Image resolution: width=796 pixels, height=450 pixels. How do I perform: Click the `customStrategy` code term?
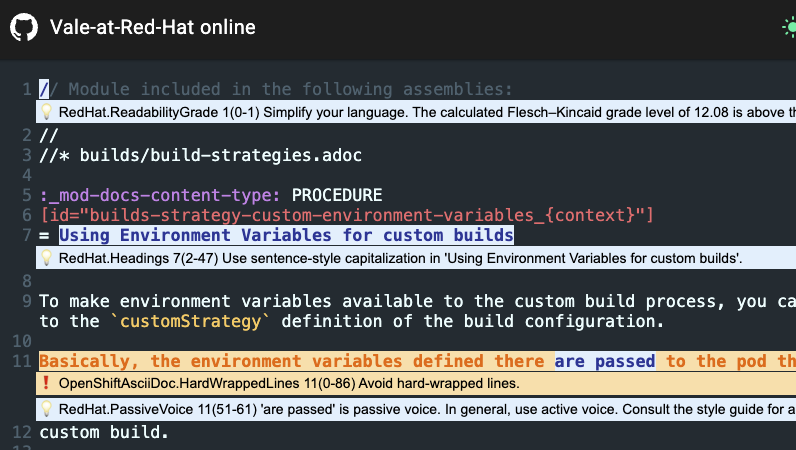(x=190, y=322)
